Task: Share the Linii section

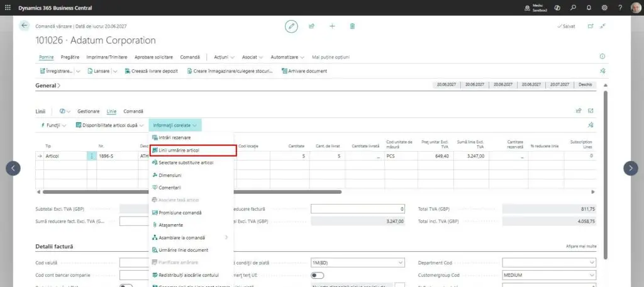Action: tap(579, 111)
